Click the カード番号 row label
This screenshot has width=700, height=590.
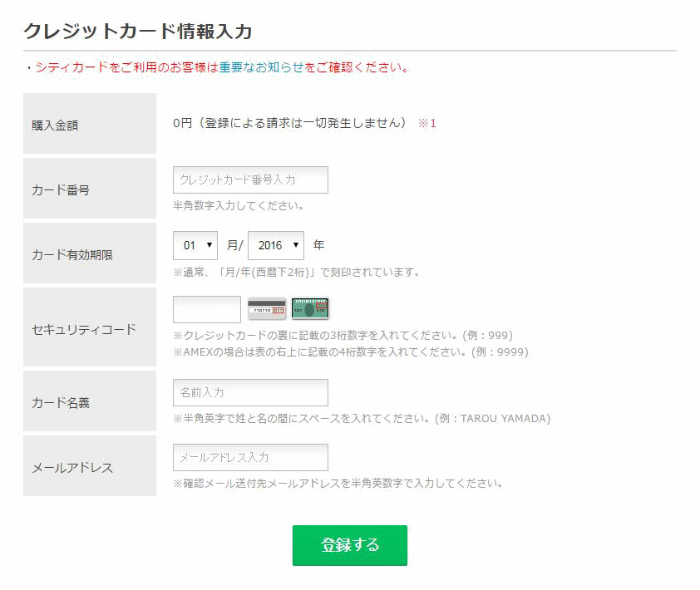(61, 190)
